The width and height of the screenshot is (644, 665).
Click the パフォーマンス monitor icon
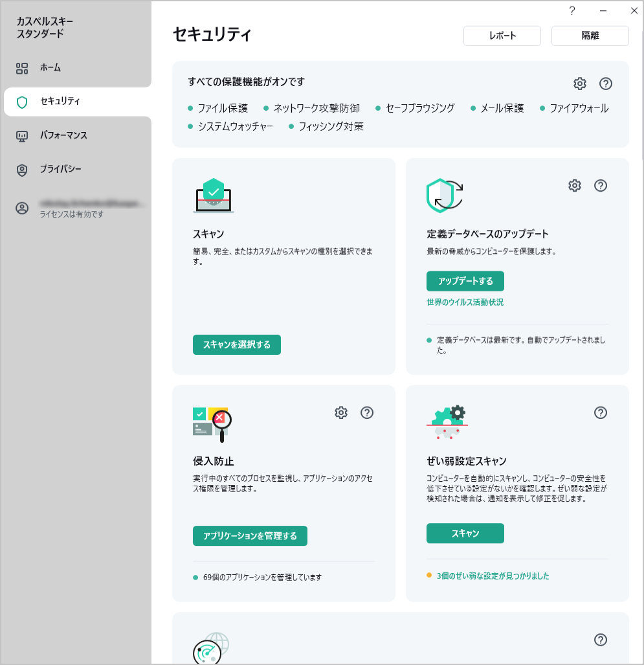tap(22, 136)
